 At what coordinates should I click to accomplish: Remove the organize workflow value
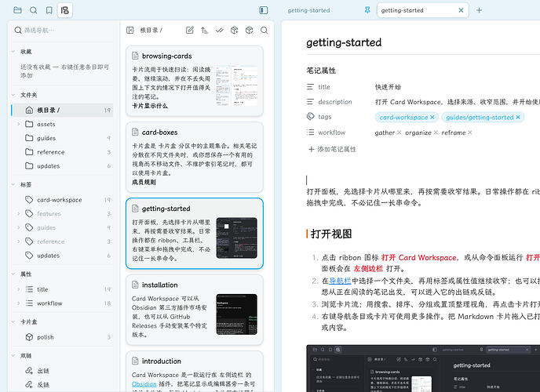(436, 132)
